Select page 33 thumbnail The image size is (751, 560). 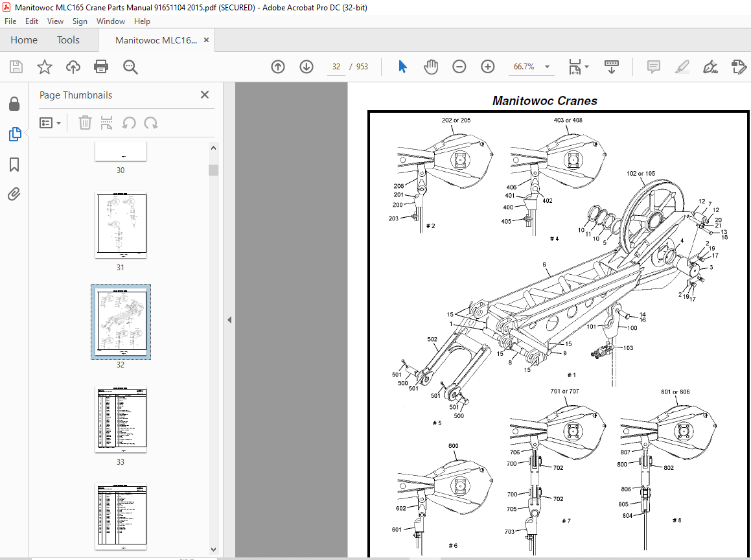(x=121, y=419)
